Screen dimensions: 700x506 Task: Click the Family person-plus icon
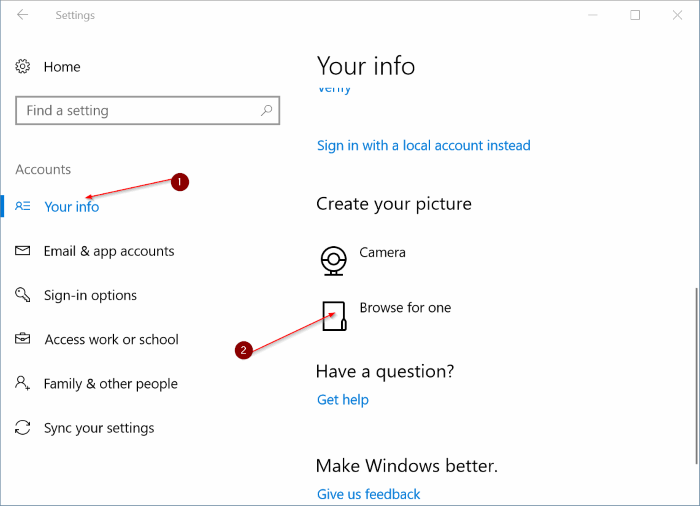click(23, 383)
